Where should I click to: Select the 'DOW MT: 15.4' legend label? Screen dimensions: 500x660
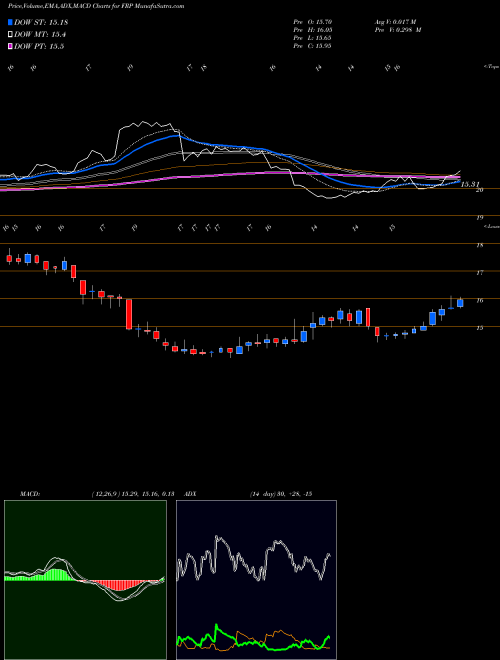40,35
